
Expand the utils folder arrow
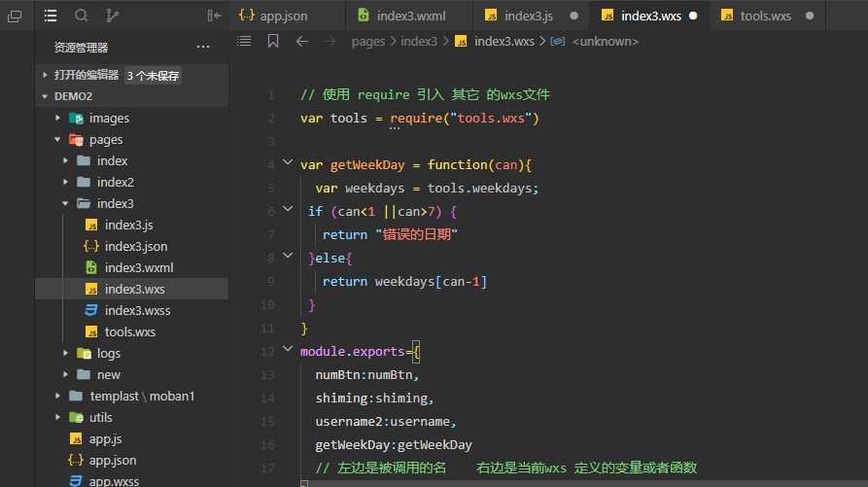57,417
